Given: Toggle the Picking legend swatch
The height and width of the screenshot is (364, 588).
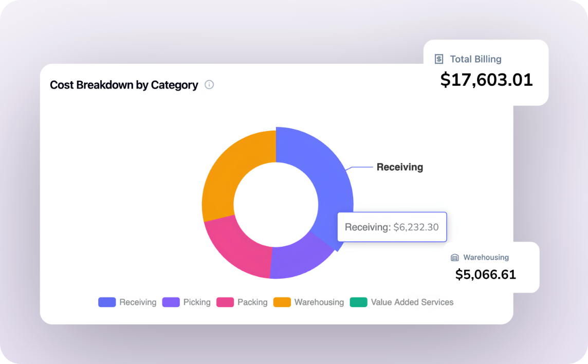Looking at the screenshot, I should point(171,302).
